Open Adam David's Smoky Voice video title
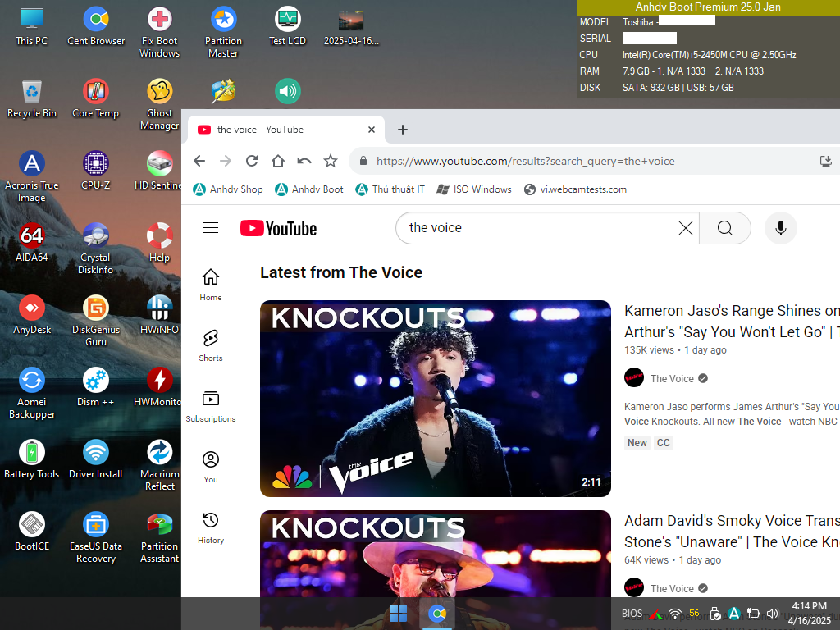Screen dimensions: 840x630 coord(732,531)
